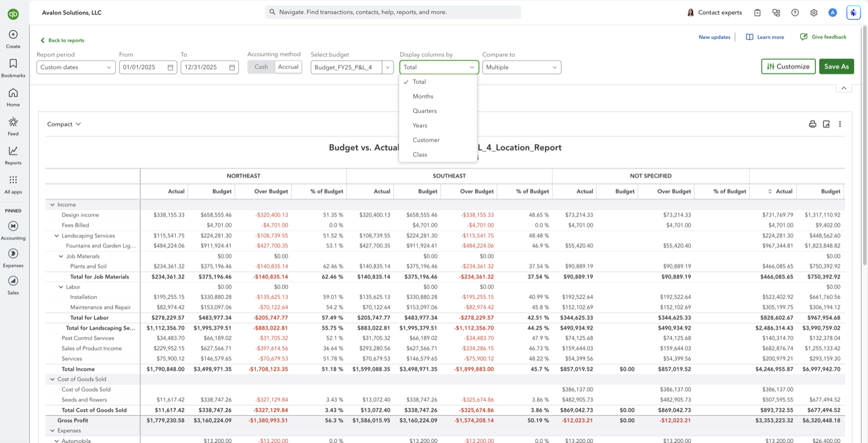Click the AI assistant sparkle icon
The height and width of the screenshot is (443, 868).
853,13
